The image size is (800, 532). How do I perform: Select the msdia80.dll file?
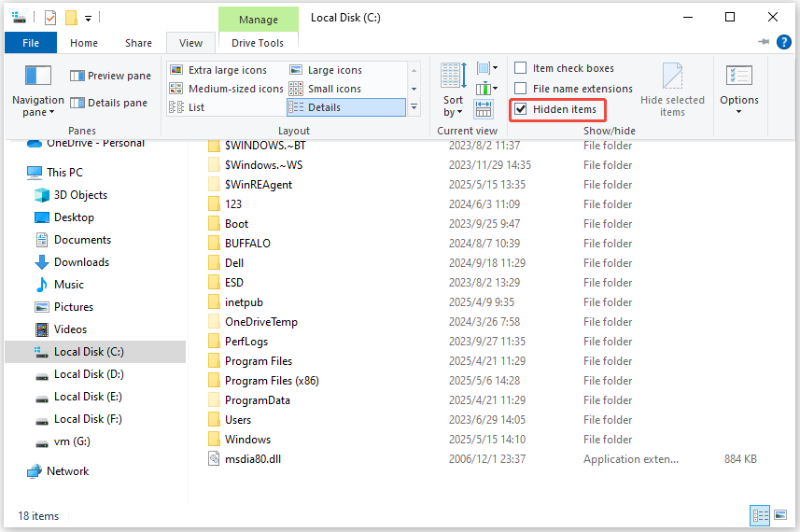pos(245,459)
